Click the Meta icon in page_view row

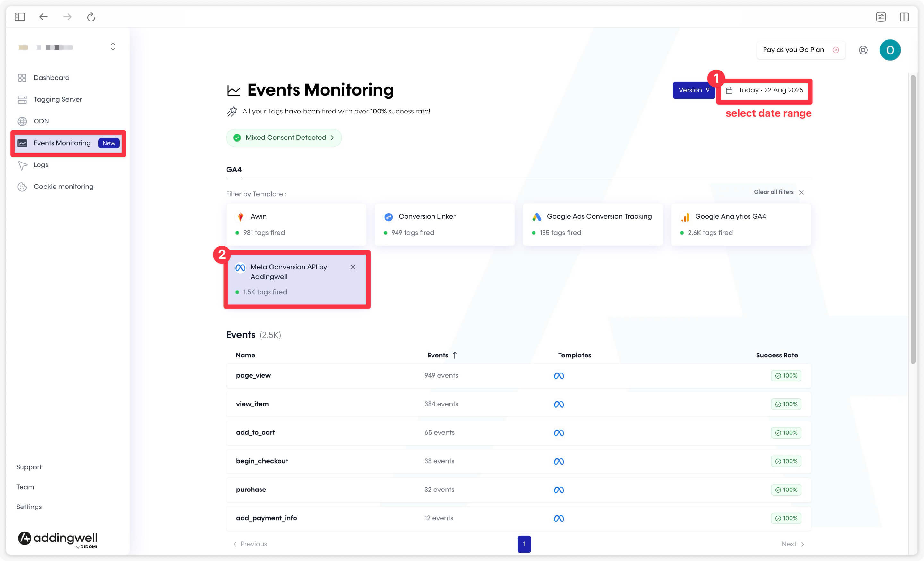(x=559, y=375)
